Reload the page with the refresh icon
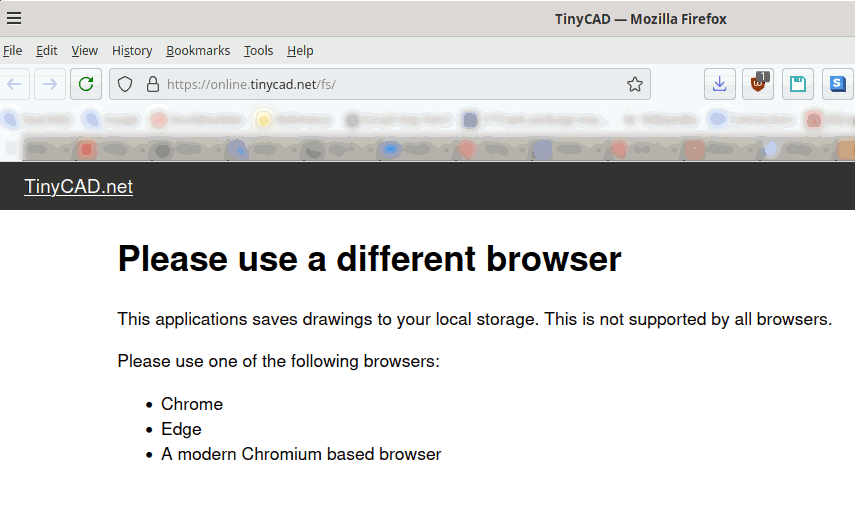The width and height of the screenshot is (855, 531). [86, 84]
